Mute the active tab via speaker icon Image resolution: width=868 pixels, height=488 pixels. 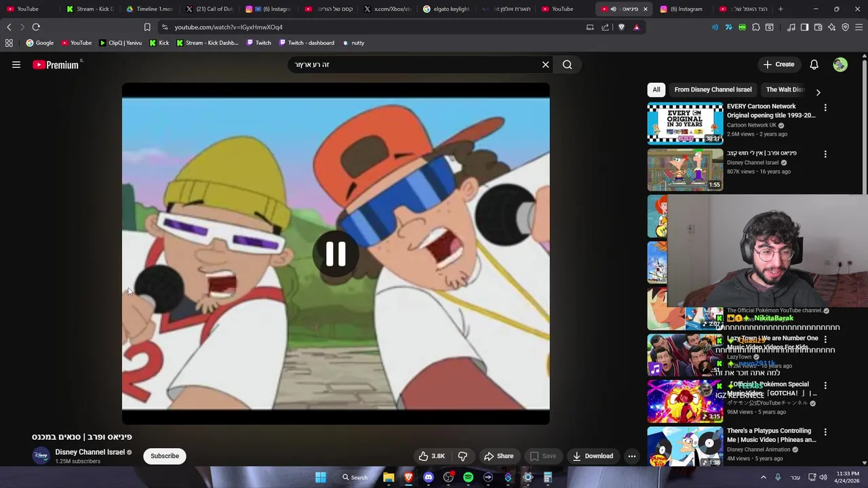613,9
